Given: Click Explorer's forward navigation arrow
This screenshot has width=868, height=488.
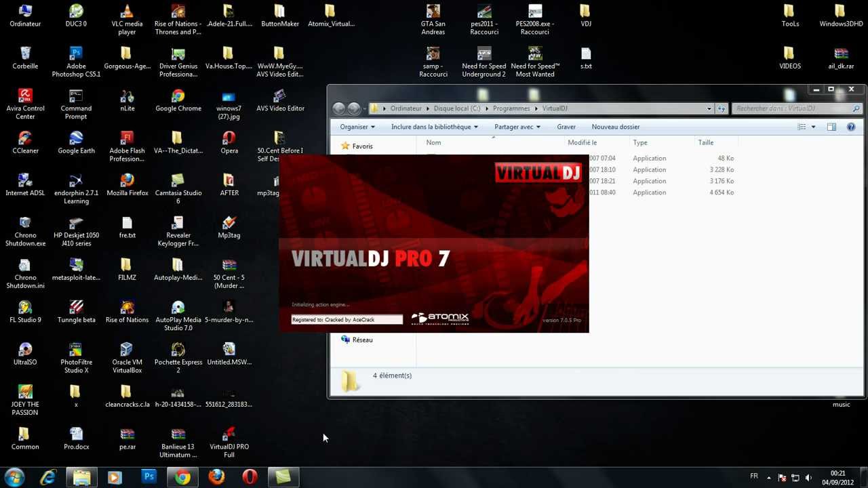Looking at the screenshot, I should tap(353, 108).
